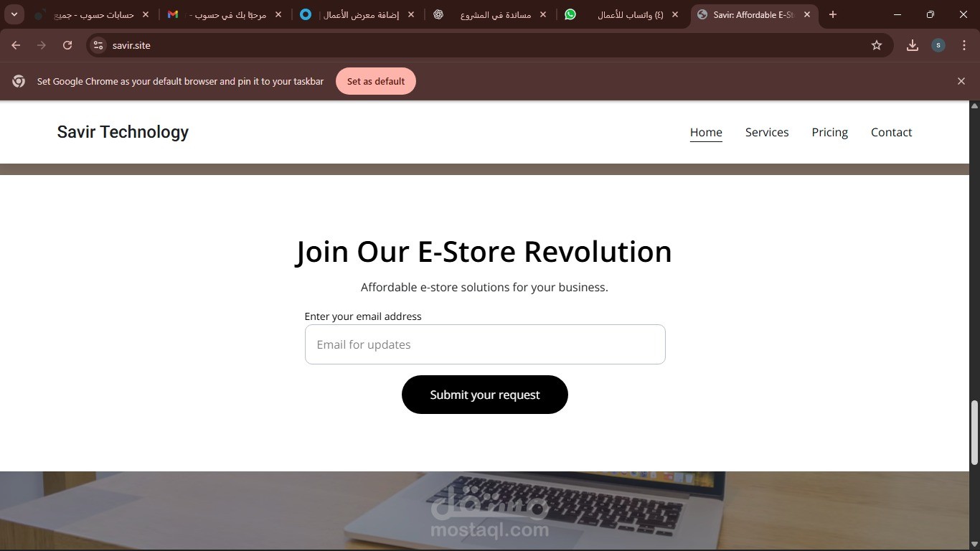This screenshot has height=551, width=980.
Task: Open the Contact nav link
Action: click(x=892, y=132)
